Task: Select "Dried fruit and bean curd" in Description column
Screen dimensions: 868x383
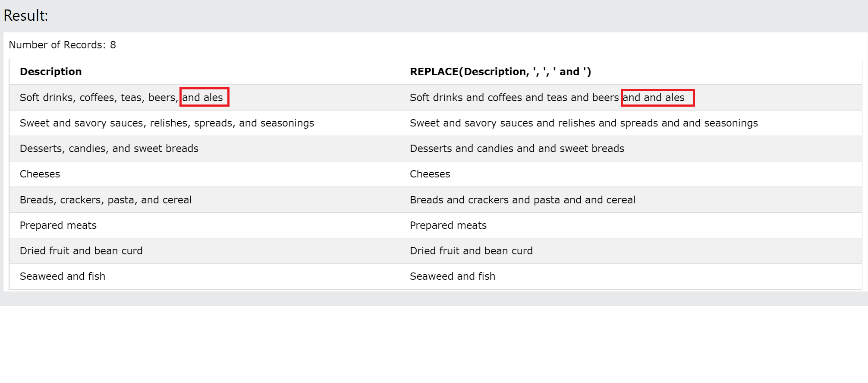Action: [x=81, y=251]
